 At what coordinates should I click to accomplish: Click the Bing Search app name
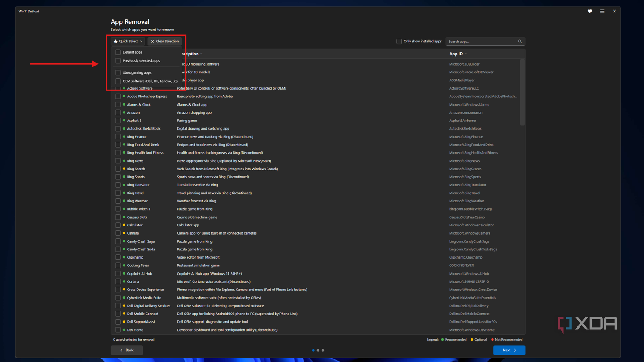tap(136, 169)
